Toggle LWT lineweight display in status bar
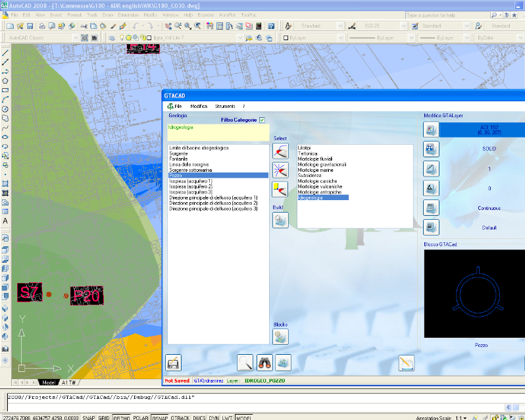The width and height of the screenshot is (525, 420). coord(227,417)
